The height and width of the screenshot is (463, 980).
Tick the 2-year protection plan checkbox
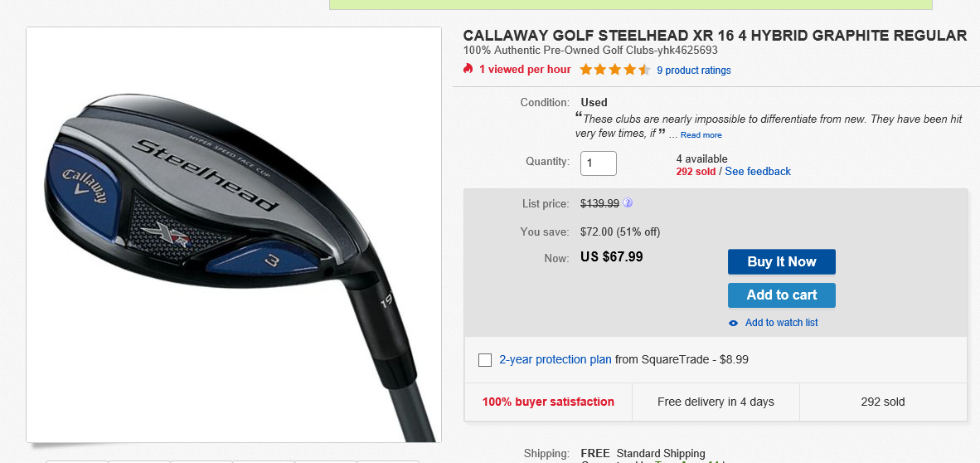485,360
